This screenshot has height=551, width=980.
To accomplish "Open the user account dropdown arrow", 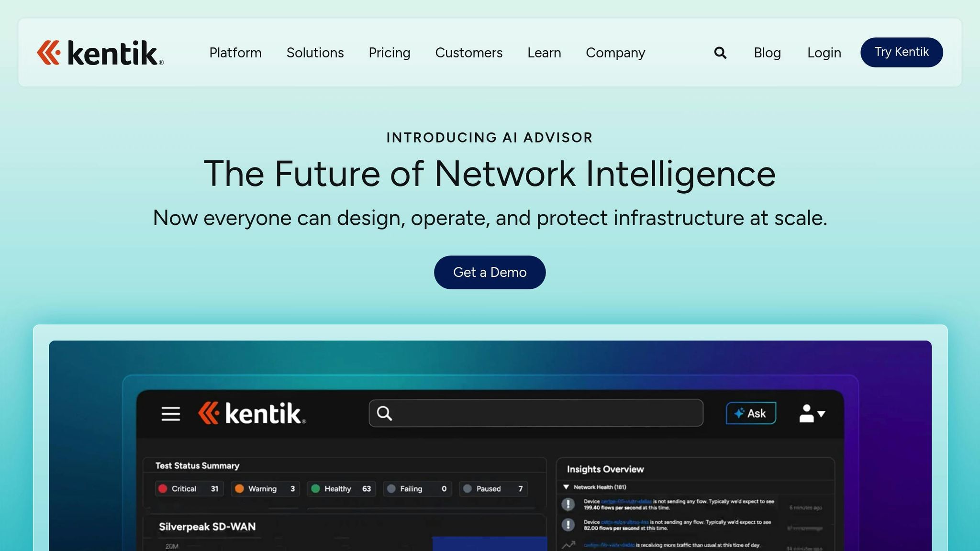I will pyautogui.click(x=821, y=415).
